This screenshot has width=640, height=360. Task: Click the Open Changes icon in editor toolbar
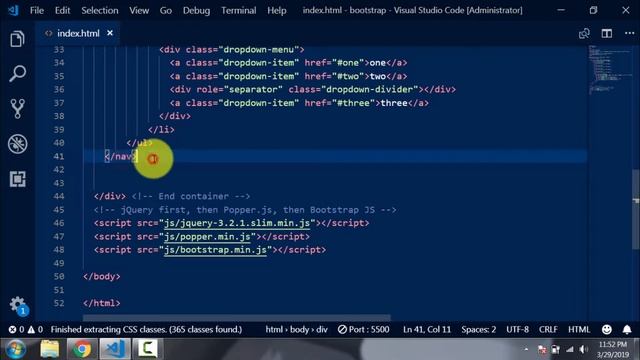(584, 33)
